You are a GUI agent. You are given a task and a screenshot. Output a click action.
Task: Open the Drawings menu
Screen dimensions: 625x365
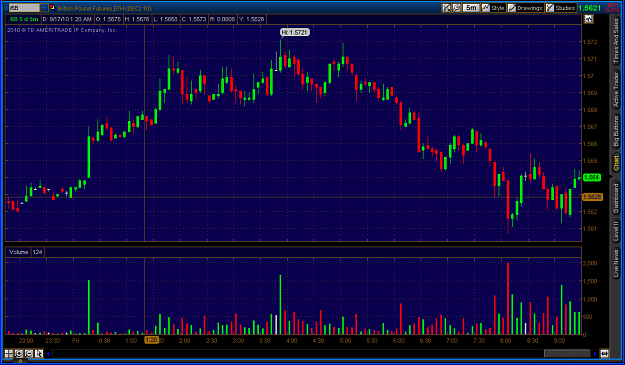(525, 8)
